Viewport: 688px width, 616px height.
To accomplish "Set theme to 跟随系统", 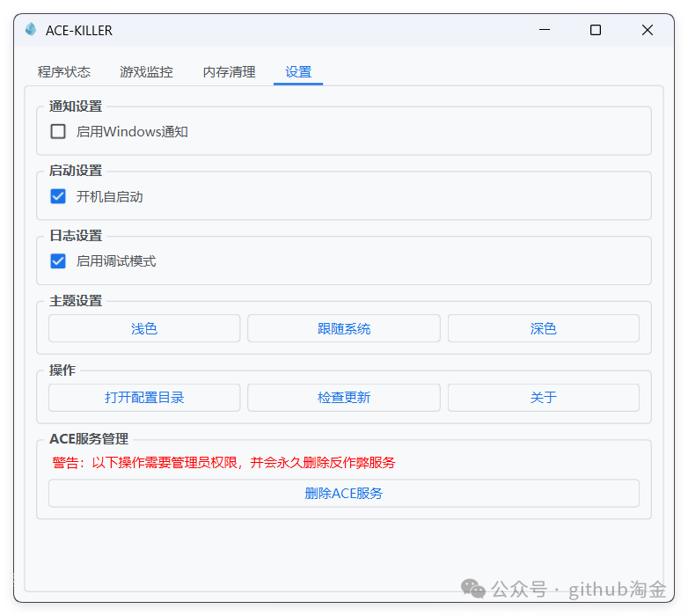I will (344, 328).
